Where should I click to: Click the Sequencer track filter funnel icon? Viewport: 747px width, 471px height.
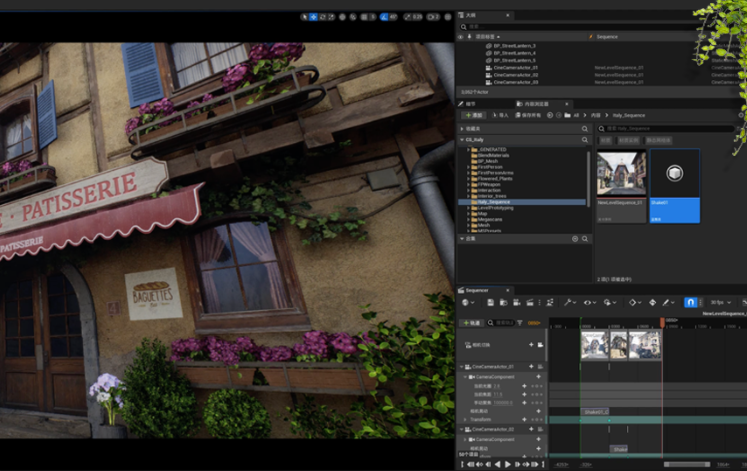click(x=520, y=323)
